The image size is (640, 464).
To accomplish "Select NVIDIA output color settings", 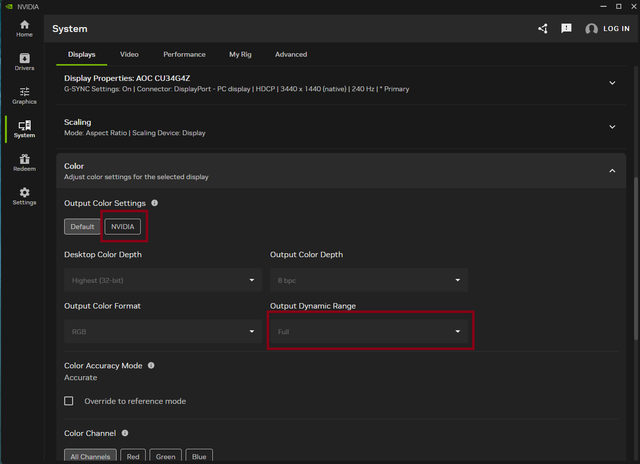I will 122,226.
